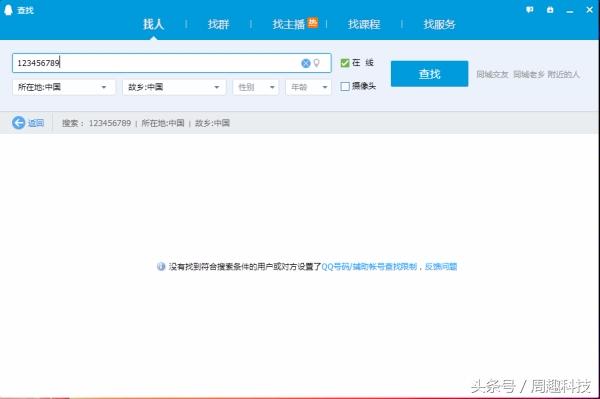This screenshot has width=600, height=399.
Task: Click the 返回 link
Action: coord(36,123)
